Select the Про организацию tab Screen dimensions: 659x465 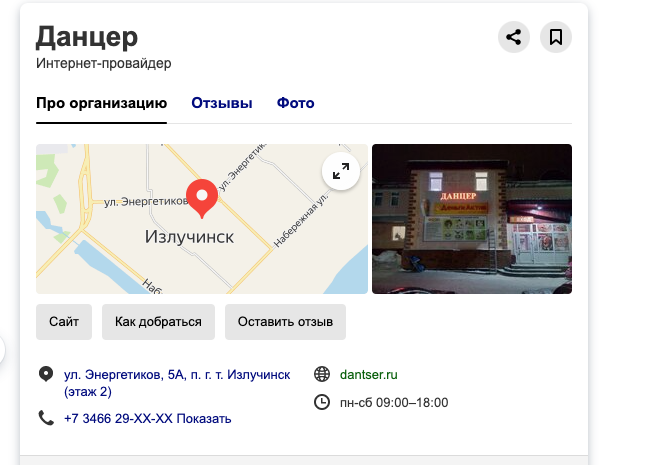coord(102,103)
